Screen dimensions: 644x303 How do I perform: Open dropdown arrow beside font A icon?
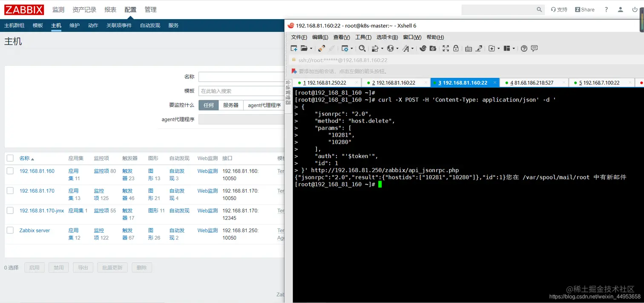pyautogui.click(x=413, y=49)
